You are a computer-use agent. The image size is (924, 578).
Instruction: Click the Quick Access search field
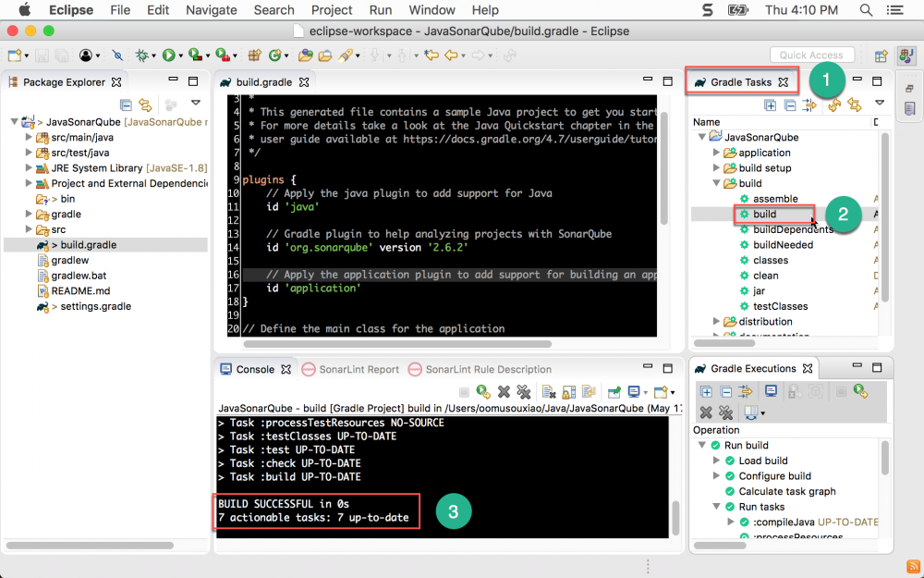coord(811,55)
